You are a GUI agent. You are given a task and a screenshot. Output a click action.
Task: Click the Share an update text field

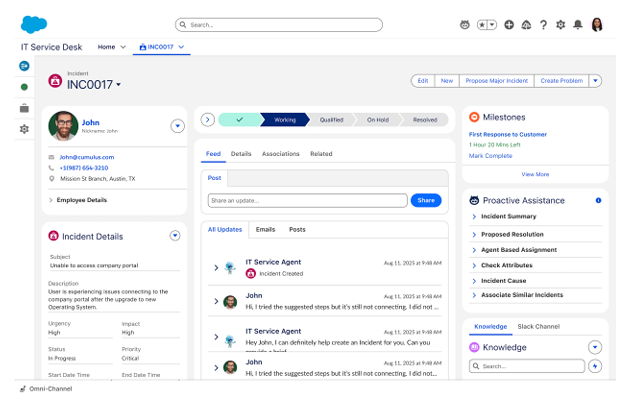pyautogui.click(x=306, y=200)
